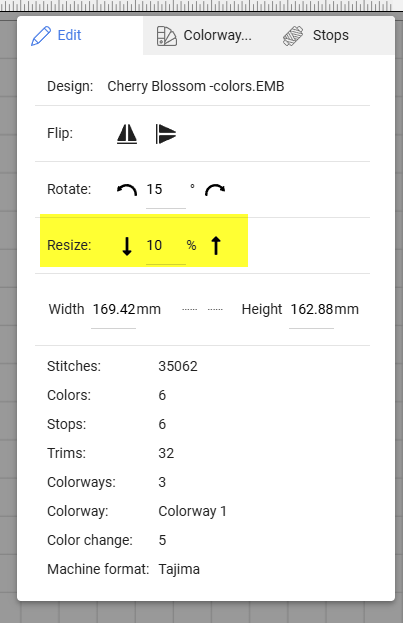The image size is (403, 623).
Task: Click the design name Cherry Blossom -colors.EMB
Action: coord(196,86)
